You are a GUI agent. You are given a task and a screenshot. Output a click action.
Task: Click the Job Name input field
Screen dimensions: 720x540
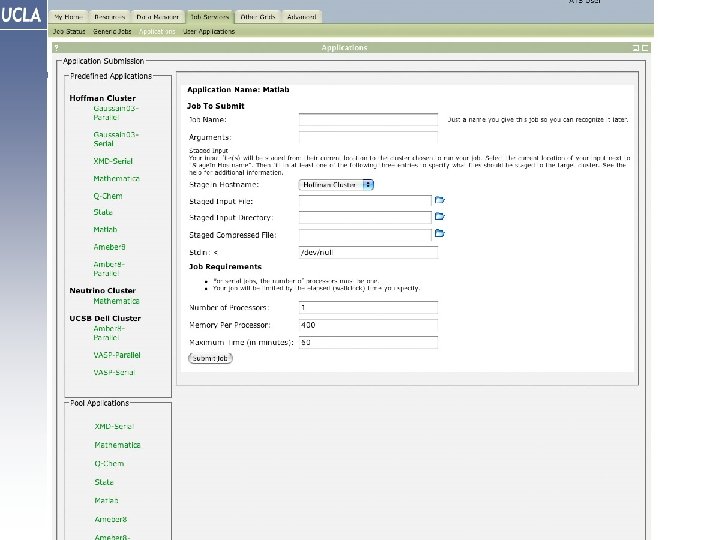click(x=368, y=119)
